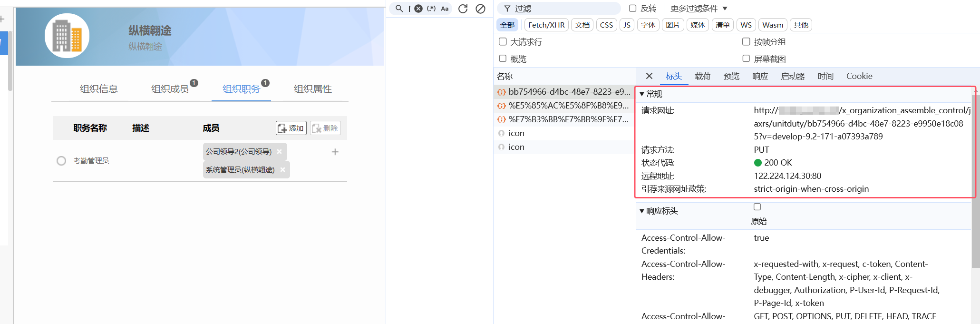Screen dimensions: 980x324
Task: Select the 考勤管理员 radio button
Action: click(x=61, y=161)
